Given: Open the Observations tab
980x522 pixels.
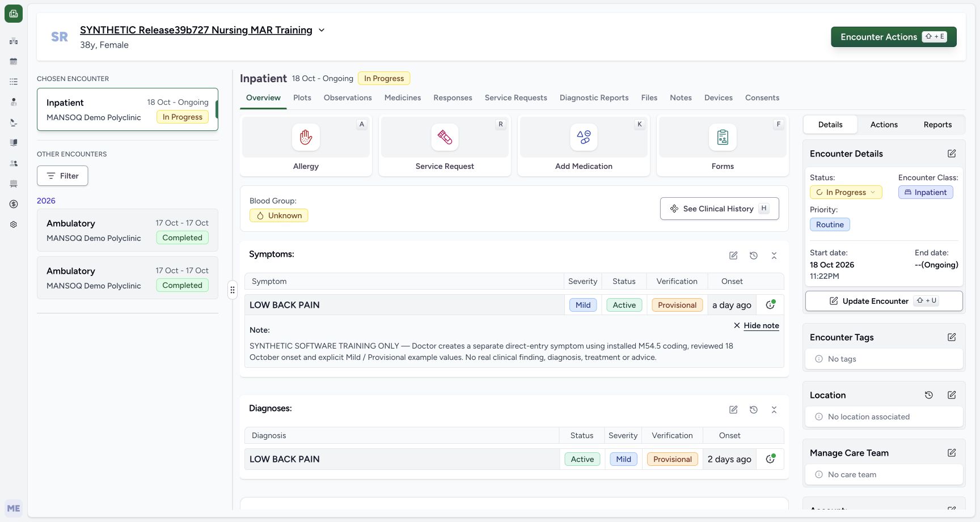Looking at the screenshot, I should point(348,97).
